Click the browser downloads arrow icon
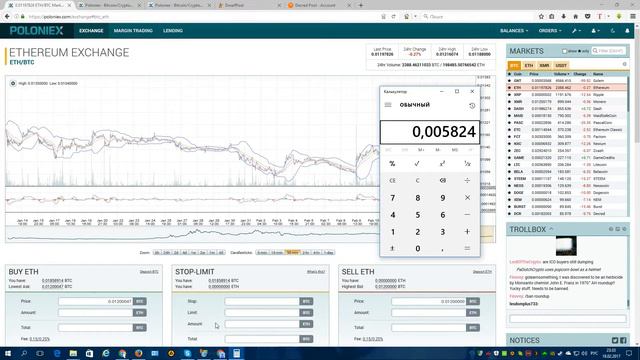 coord(564,16)
